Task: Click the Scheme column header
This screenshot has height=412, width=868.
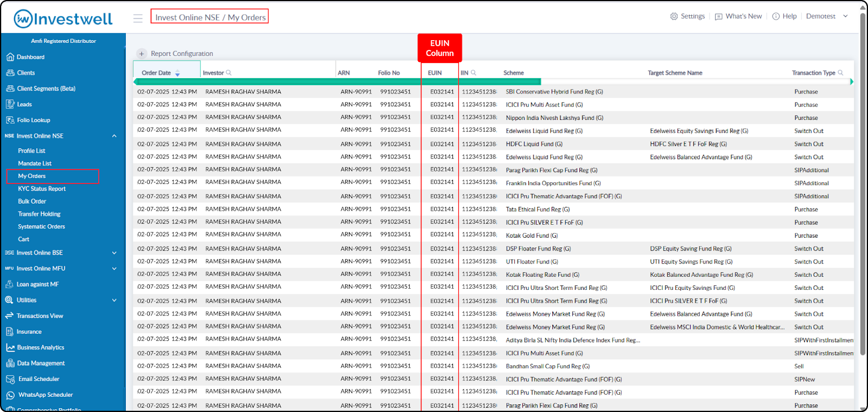Action: [x=514, y=73]
